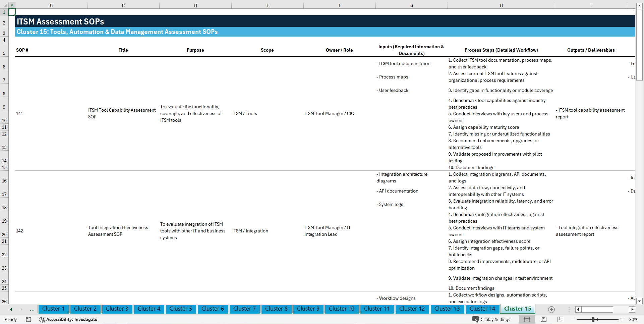This screenshot has width=644, height=324.
Task: Add a new worksheet with the plus button
Action: (x=551, y=309)
